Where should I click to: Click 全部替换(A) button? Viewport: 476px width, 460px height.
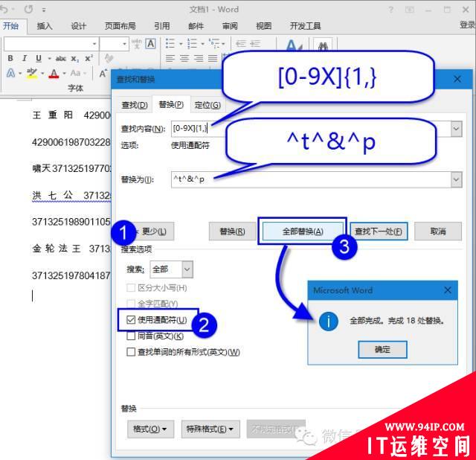point(303,231)
